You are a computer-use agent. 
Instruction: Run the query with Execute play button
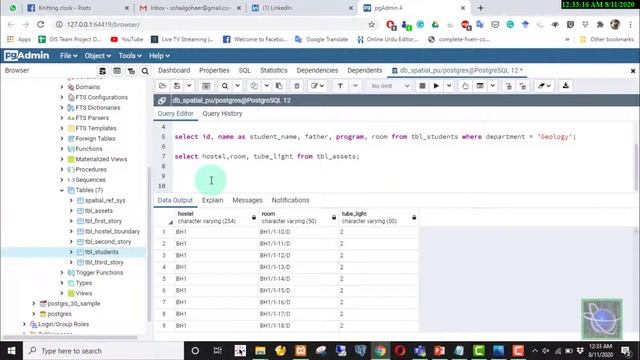click(x=436, y=86)
